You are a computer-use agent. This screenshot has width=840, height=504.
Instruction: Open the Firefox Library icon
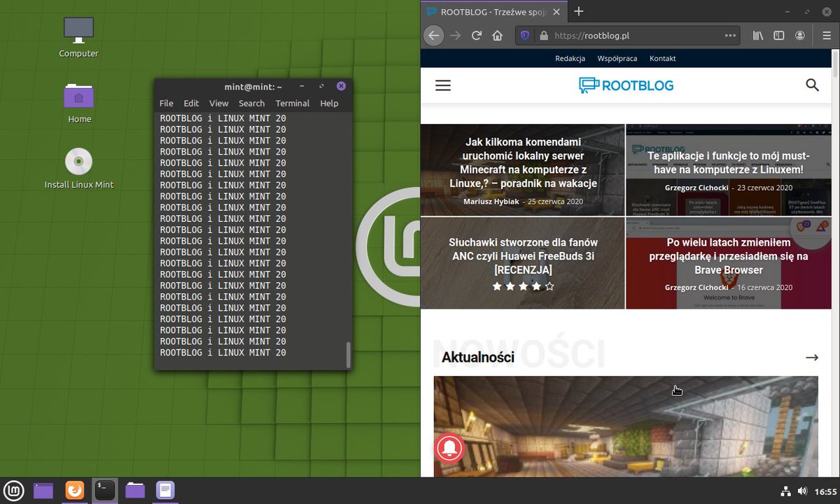pyautogui.click(x=757, y=36)
